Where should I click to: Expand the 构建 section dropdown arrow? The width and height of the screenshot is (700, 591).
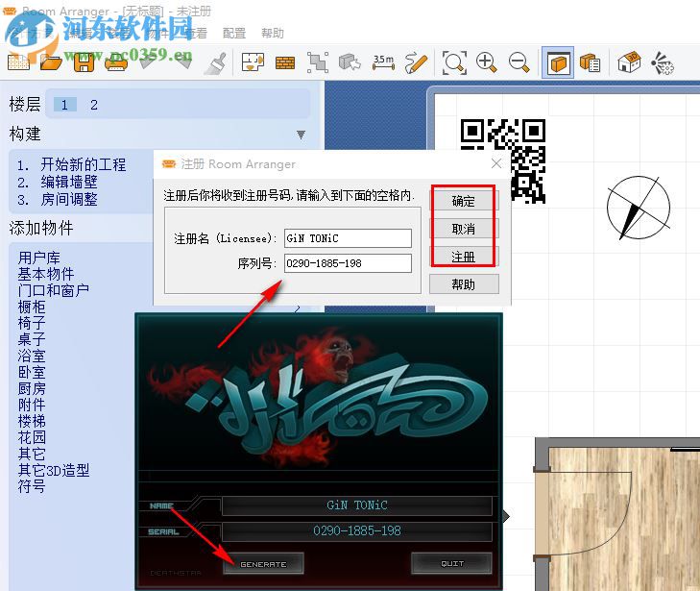click(x=301, y=135)
